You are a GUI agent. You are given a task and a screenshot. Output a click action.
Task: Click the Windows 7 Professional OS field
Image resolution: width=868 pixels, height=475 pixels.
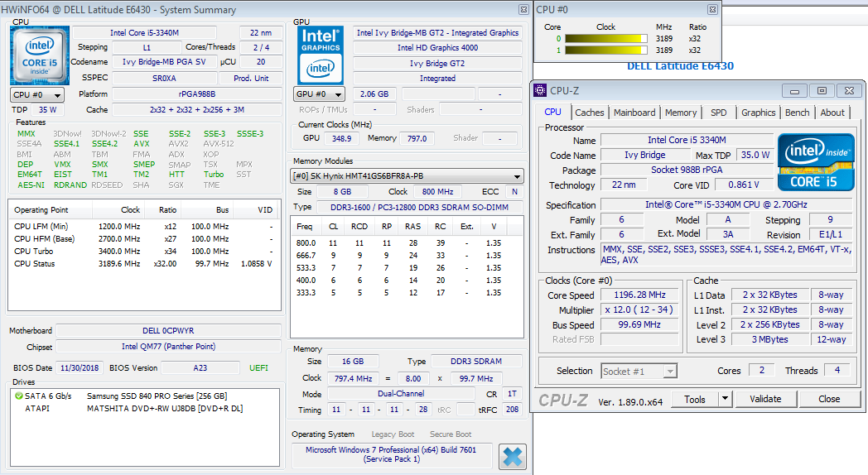point(391,454)
